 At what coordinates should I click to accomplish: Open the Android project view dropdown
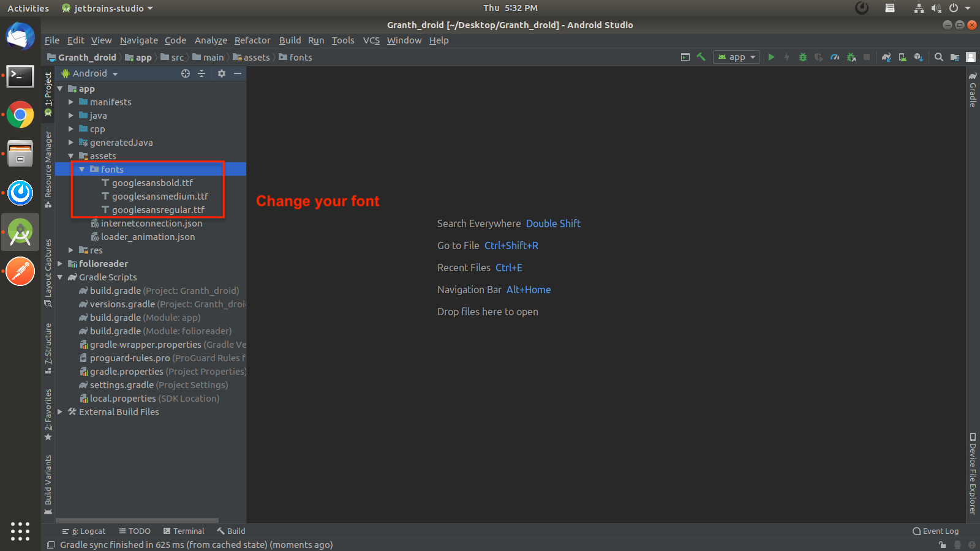pos(95,73)
